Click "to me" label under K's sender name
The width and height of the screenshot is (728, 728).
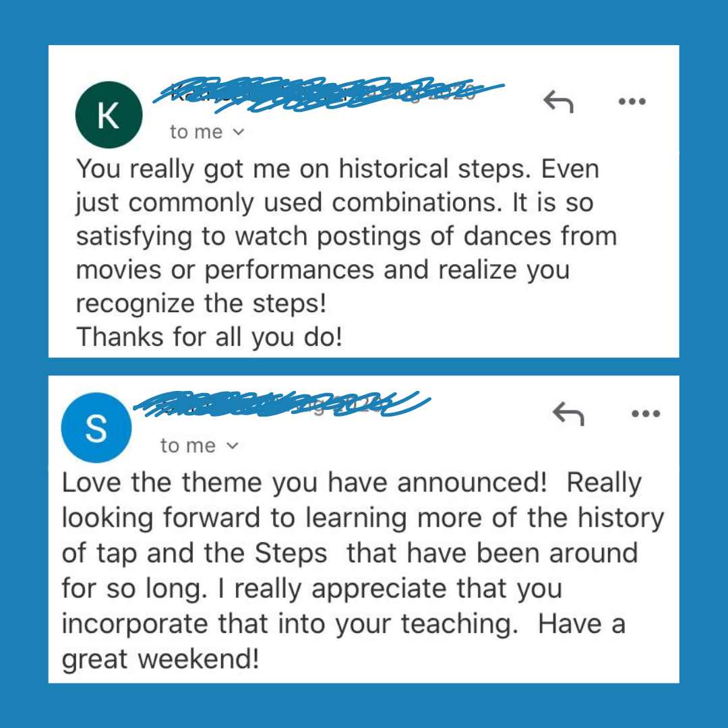pyautogui.click(x=196, y=133)
